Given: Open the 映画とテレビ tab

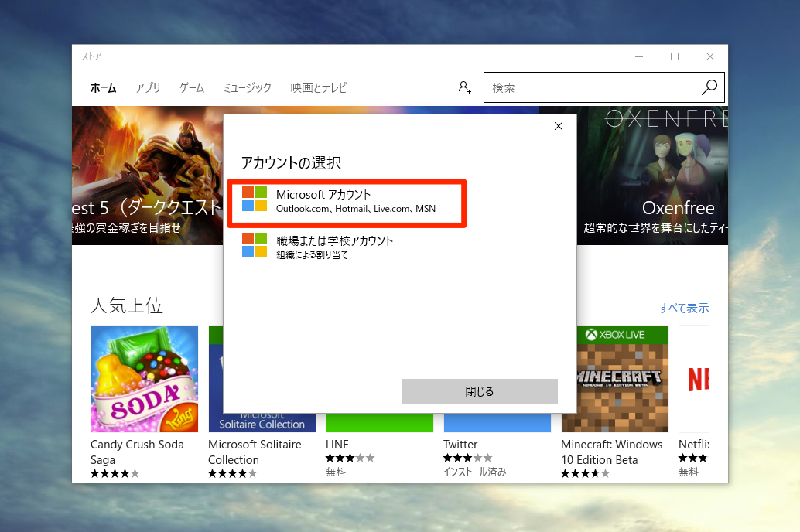Looking at the screenshot, I should coord(318,87).
